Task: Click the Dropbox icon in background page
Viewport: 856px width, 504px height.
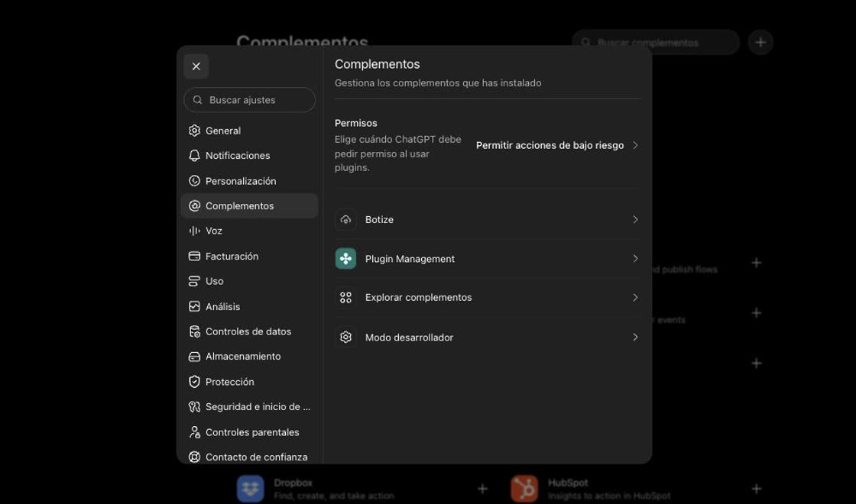Action: pos(251,489)
